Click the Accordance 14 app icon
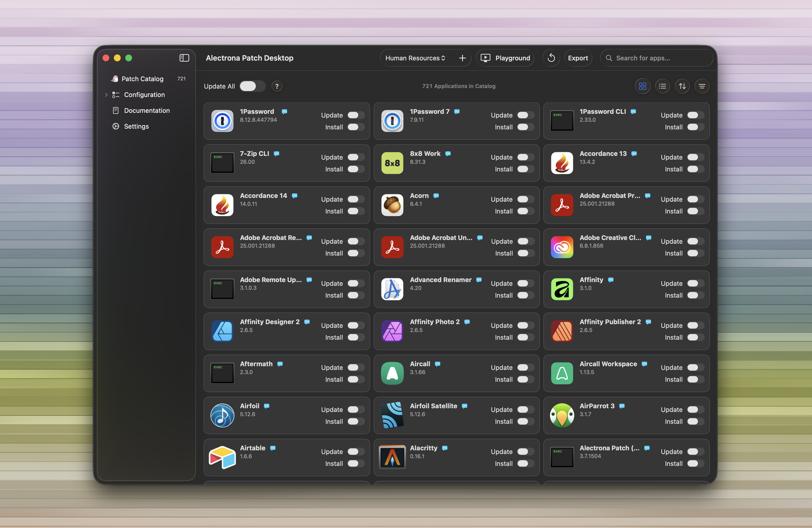 [x=222, y=205]
